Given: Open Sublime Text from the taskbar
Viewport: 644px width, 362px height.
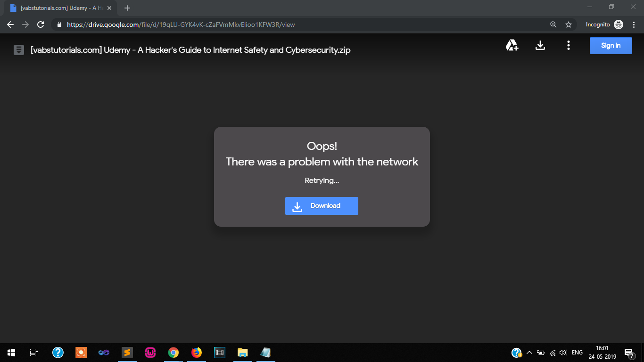Looking at the screenshot, I should coord(127,353).
